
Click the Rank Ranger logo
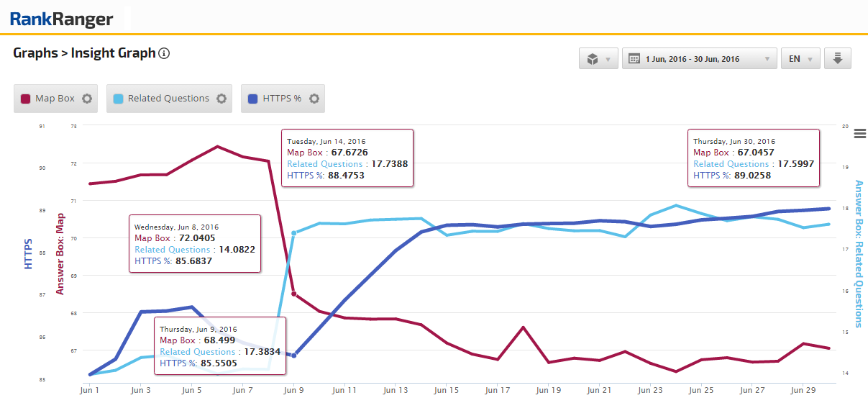[62, 18]
